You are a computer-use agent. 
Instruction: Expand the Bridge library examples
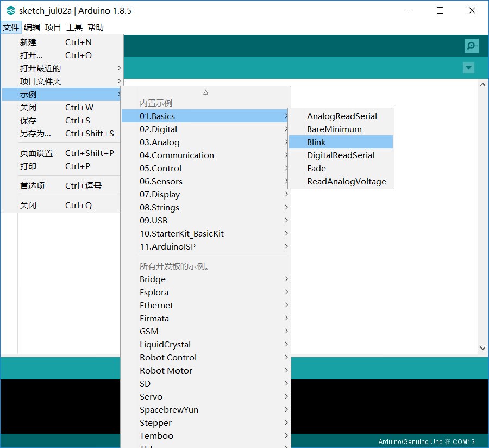[205, 279]
